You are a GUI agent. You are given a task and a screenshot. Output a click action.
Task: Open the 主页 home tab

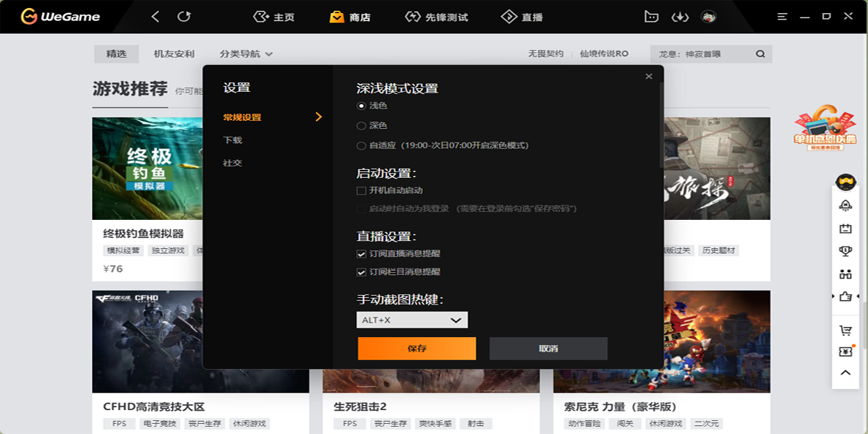pyautogui.click(x=273, y=17)
